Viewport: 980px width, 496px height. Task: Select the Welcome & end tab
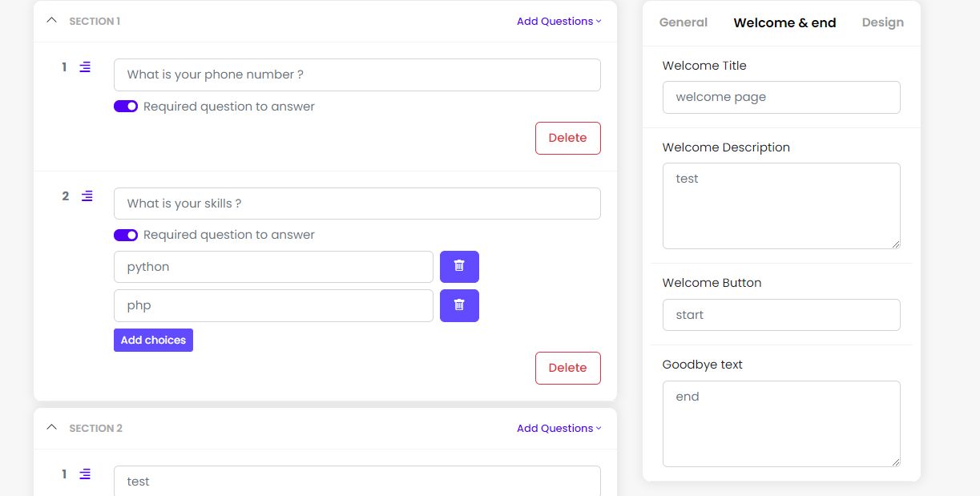(x=784, y=22)
